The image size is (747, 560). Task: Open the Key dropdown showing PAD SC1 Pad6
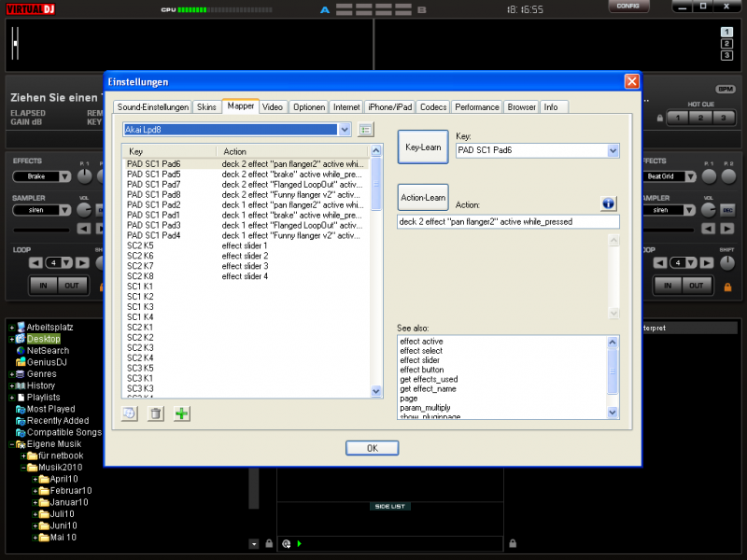point(613,150)
